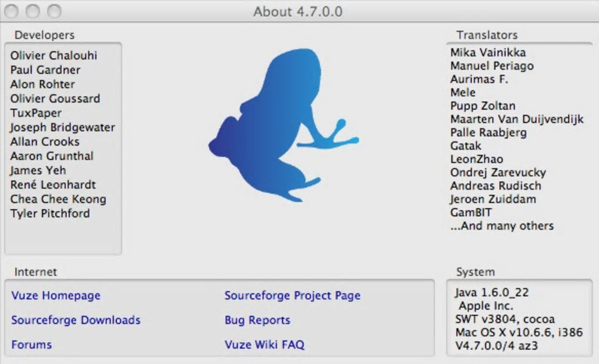Click translator Mele
Image resolution: width=599 pixels, height=364 pixels.
pos(463,92)
